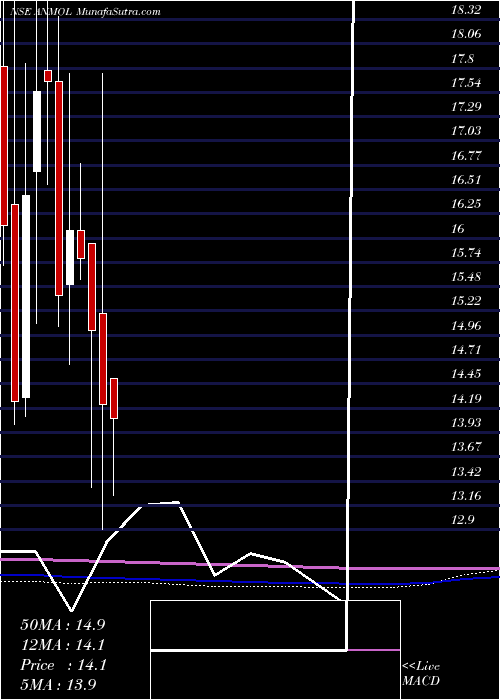The width and height of the screenshot is (500, 700).
Task: Click the 14.71 price axis label
Action: pos(466,350)
